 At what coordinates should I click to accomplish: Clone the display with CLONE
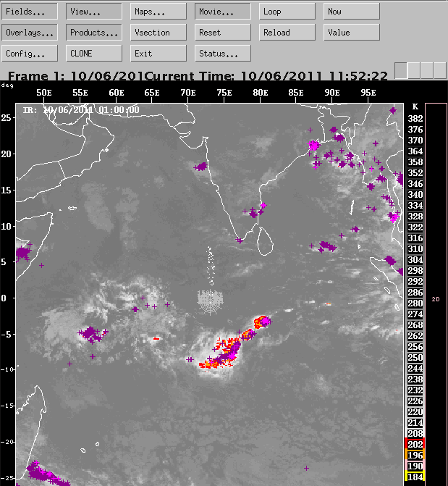coord(94,54)
